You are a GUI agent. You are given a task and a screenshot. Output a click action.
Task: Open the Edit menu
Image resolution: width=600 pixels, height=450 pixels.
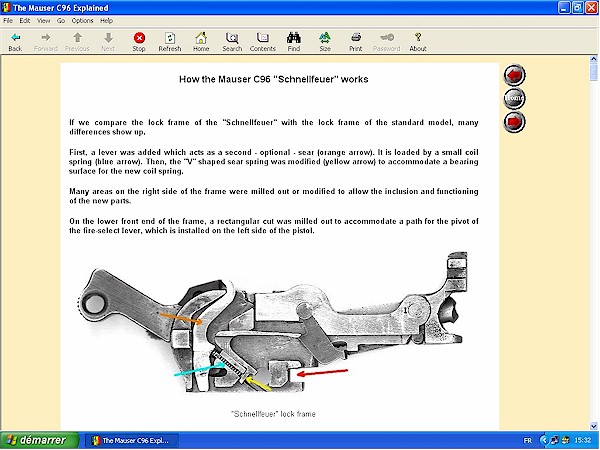coord(25,21)
